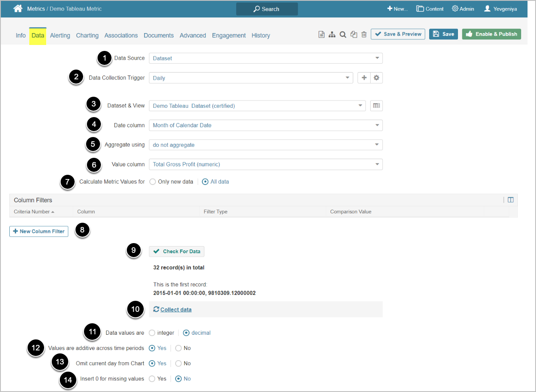536x392 pixels.
Task: Select the Data tab
Action: click(38, 36)
